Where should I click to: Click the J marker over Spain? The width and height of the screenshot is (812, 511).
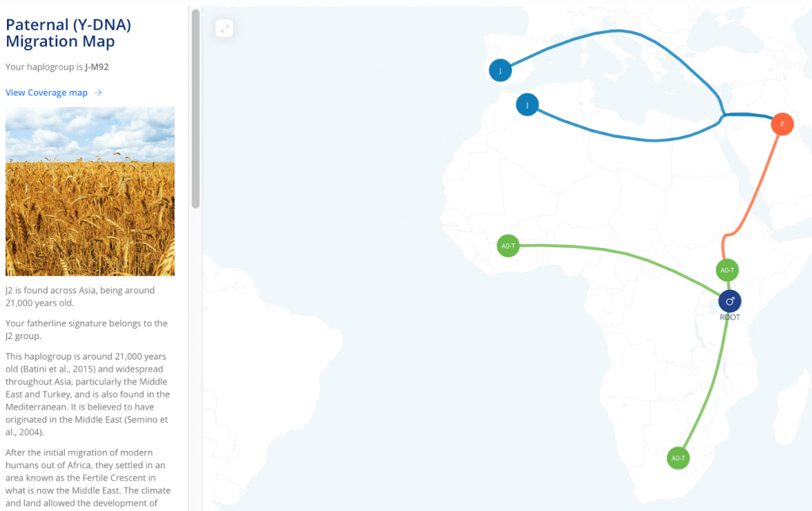pyautogui.click(x=500, y=71)
